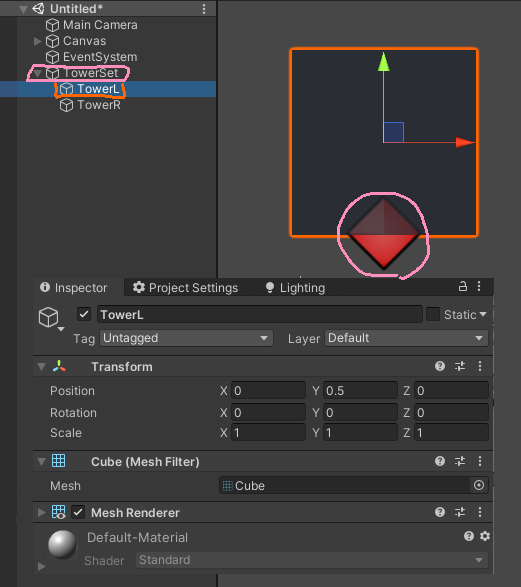This screenshot has height=587, width=521.
Task: Open Mesh Renderer context menu
Action: (x=480, y=512)
